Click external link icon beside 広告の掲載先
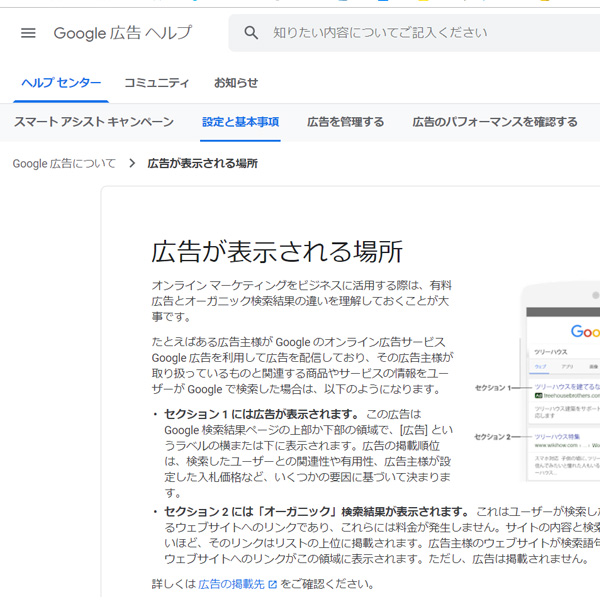The height and width of the screenshot is (600, 600). click(x=273, y=585)
